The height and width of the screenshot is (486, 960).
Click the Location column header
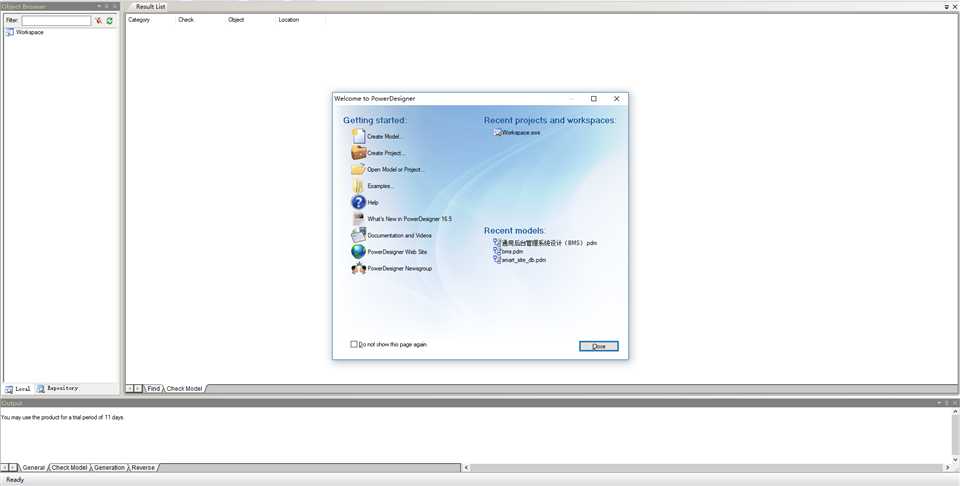tap(288, 20)
